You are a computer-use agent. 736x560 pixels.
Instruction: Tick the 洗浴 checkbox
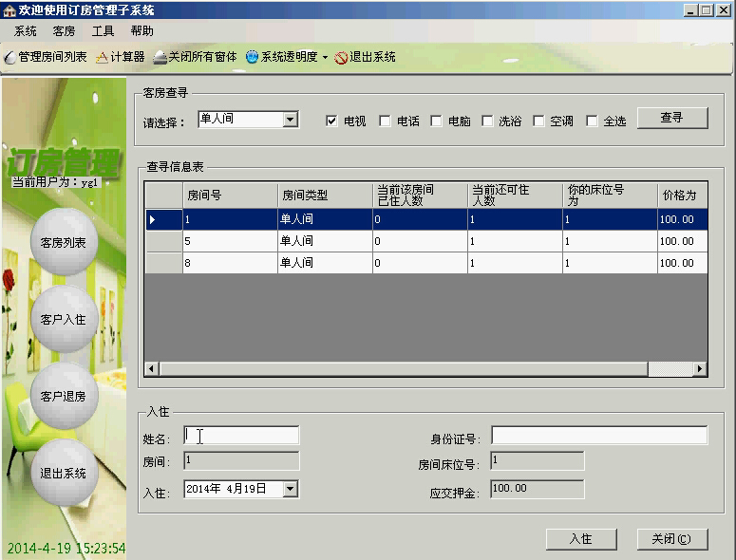tap(487, 121)
